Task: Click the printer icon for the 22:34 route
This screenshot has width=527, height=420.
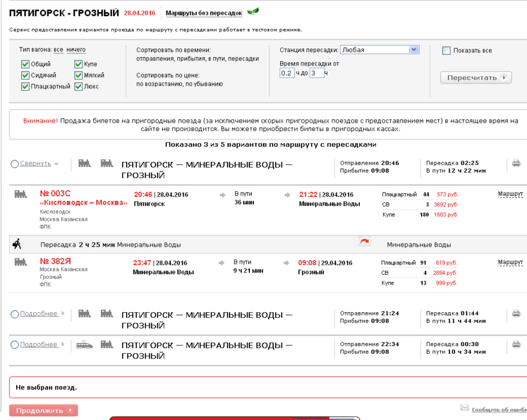Action: 515,344
